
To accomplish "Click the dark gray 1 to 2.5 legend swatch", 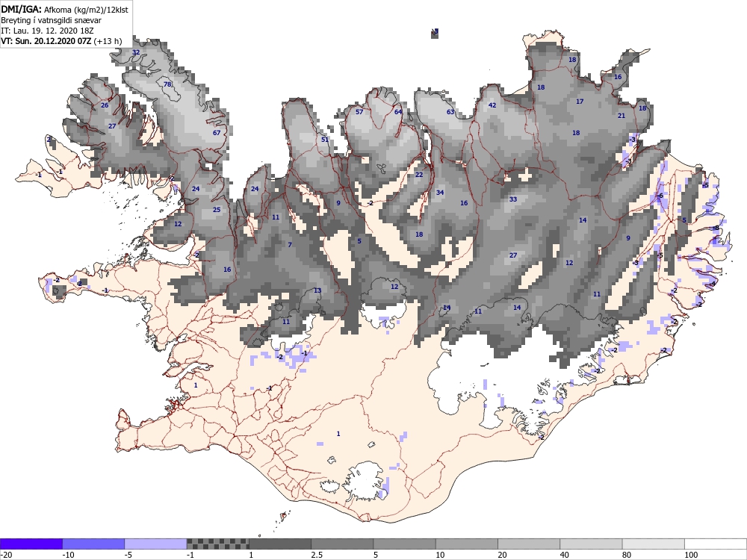I will pyautogui.click(x=280, y=544).
